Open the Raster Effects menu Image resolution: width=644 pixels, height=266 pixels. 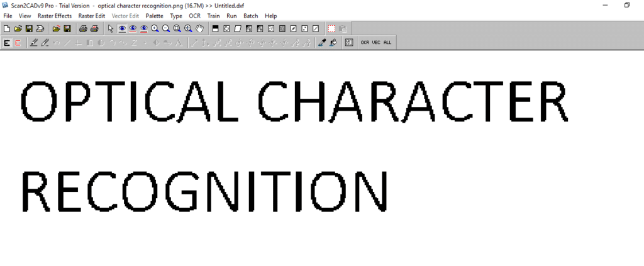click(x=55, y=16)
